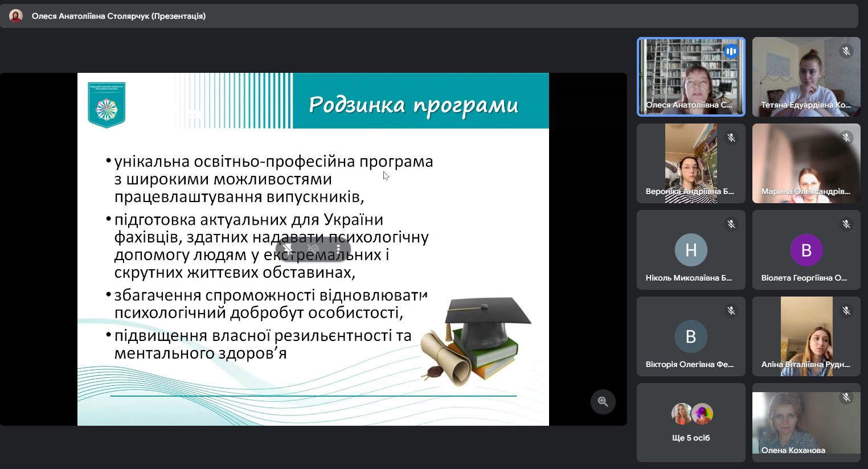Click the muted mic icon on Вікторія Олегівна's tile
The height and width of the screenshot is (469, 868).
pyautogui.click(x=731, y=311)
